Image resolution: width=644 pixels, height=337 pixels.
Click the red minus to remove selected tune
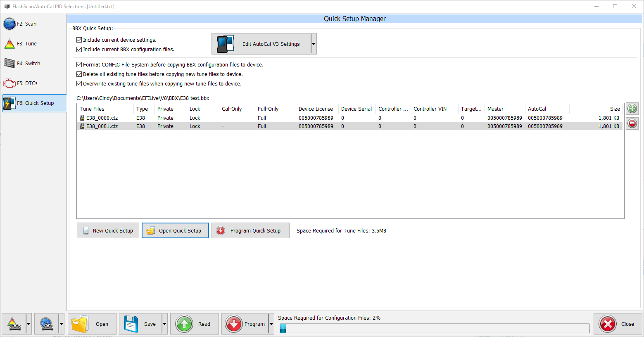[632, 123]
